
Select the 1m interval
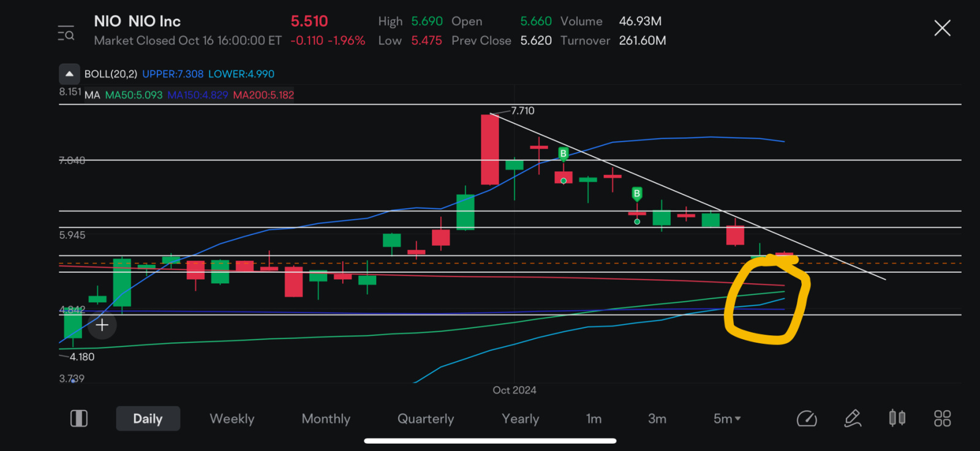point(594,419)
